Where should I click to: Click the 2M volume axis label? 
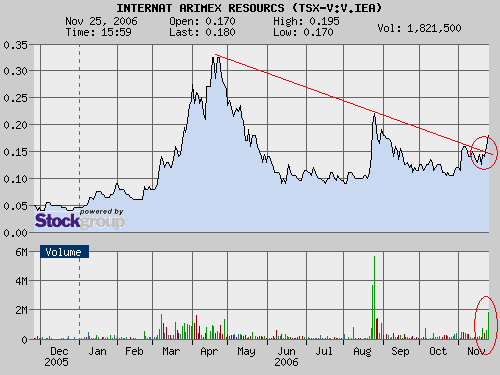click(x=21, y=310)
